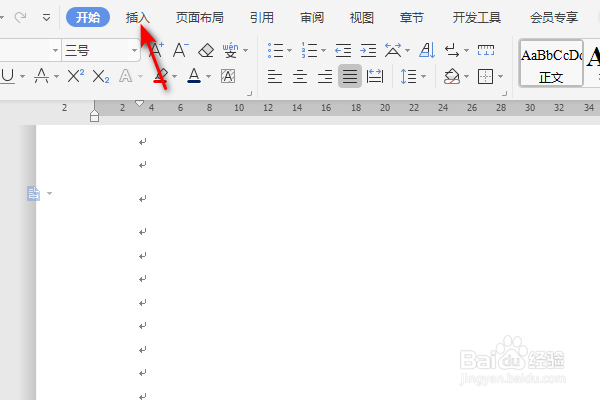Expand the phonetic guide dropdown arrow

(246, 51)
